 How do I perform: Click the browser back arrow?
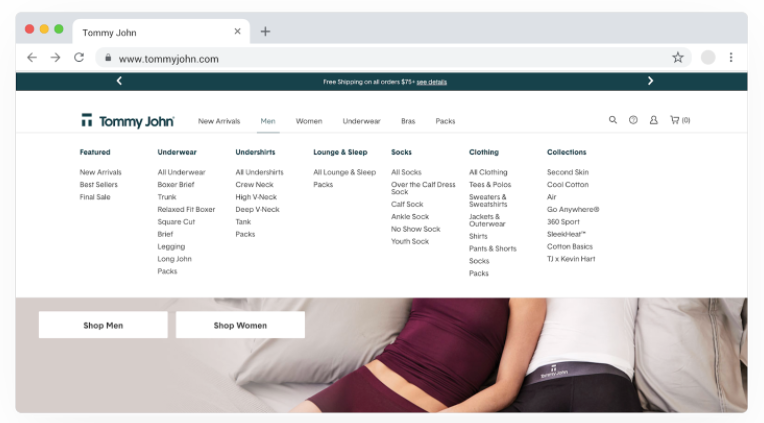pos(32,58)
